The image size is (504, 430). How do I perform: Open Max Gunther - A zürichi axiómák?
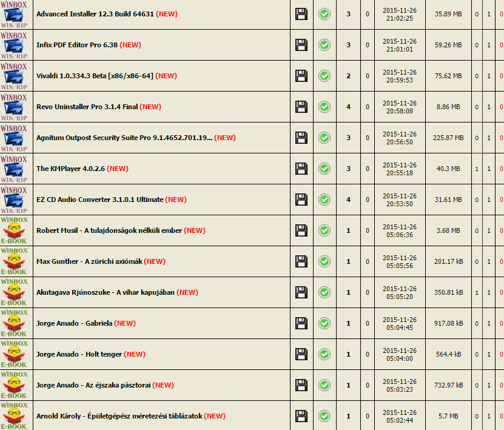[89, 261]
